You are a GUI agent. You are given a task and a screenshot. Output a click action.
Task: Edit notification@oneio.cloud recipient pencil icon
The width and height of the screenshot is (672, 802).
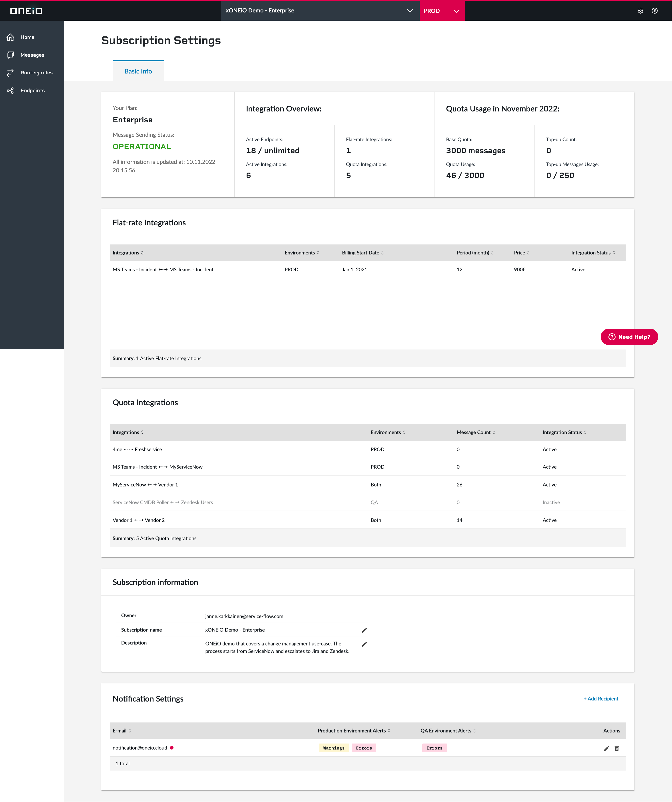[606, 748]
